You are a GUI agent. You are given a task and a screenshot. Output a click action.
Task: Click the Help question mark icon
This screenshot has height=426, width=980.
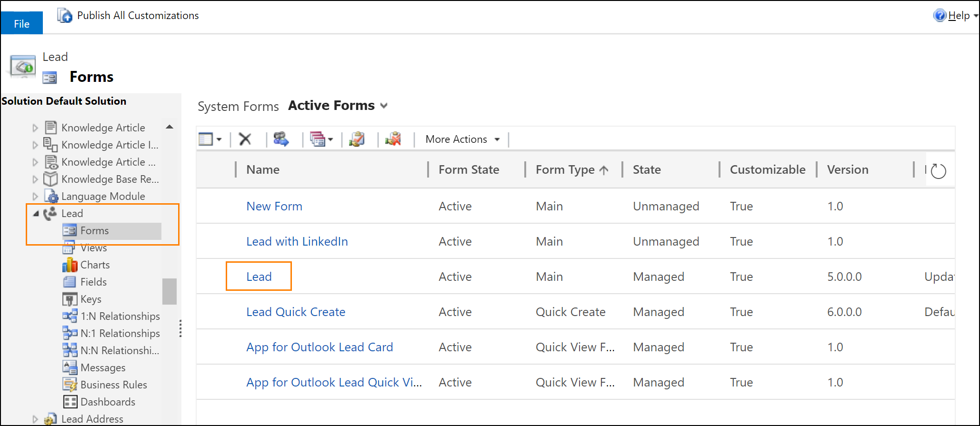pyautogui.click(x=940, y=16)
